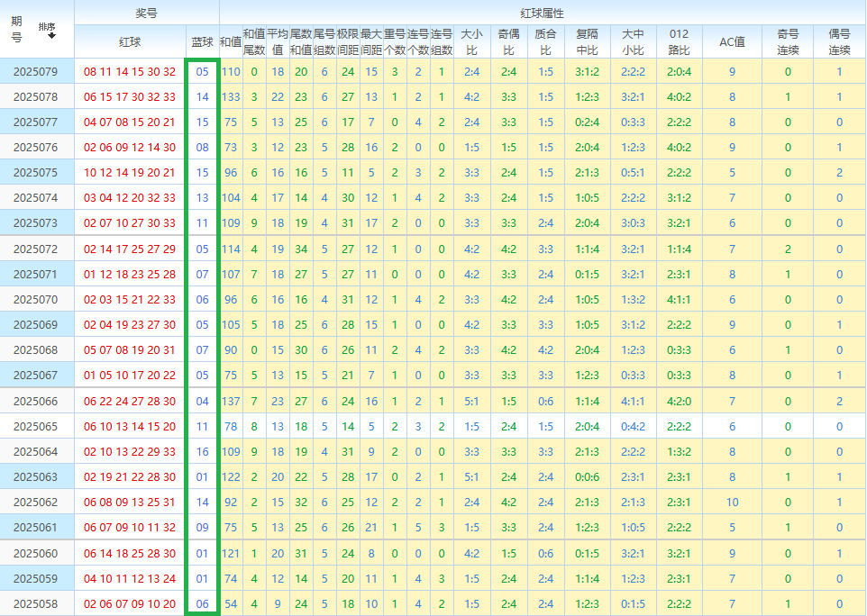Select the 尾数和值 column header
This screenshot has width=867, height=616.
click(x=301, y=42)
